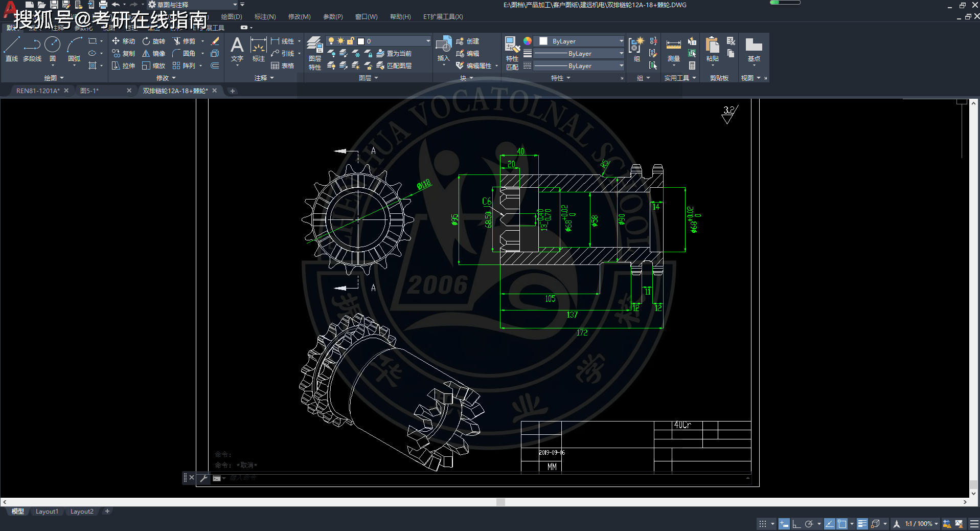Expand the annotation scale 1:1 / 100% dropdown
Image resolution: width=980 pixels, height=531 pixels.
(936, 524)
